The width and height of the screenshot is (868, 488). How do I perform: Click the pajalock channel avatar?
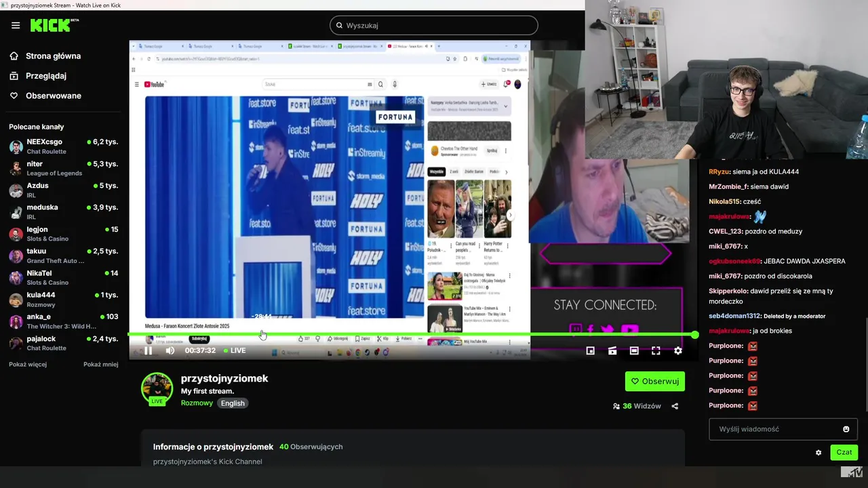coord(16,343)
